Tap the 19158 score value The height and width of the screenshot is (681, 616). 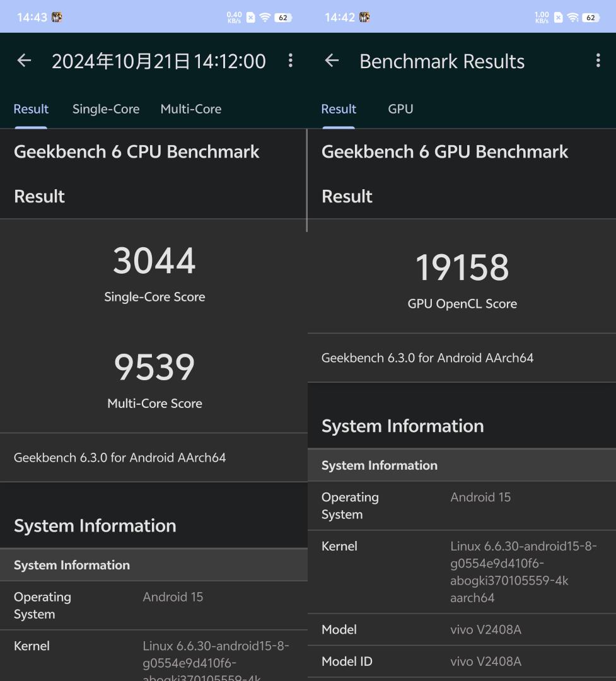(x=462, y=267)
